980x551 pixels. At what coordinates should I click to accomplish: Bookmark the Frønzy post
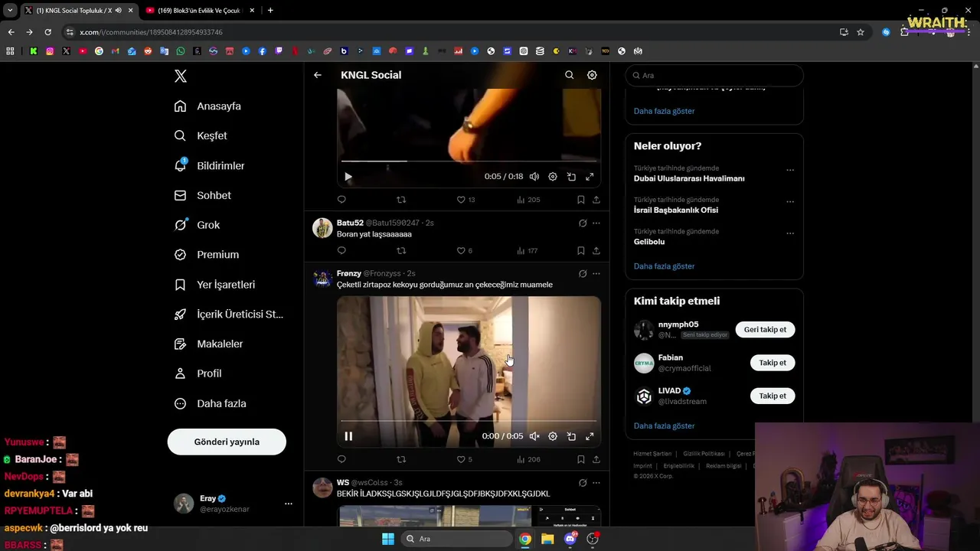581,459
